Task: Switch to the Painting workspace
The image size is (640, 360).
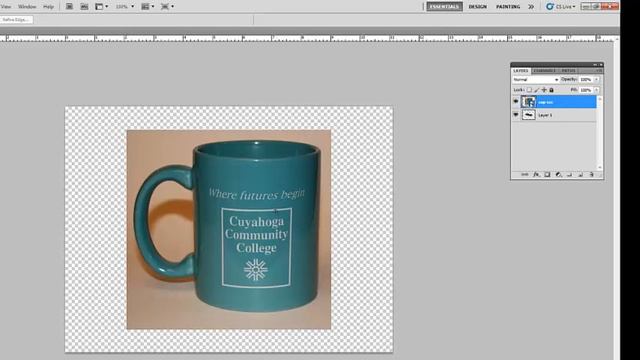Action: tap(508, 7)
